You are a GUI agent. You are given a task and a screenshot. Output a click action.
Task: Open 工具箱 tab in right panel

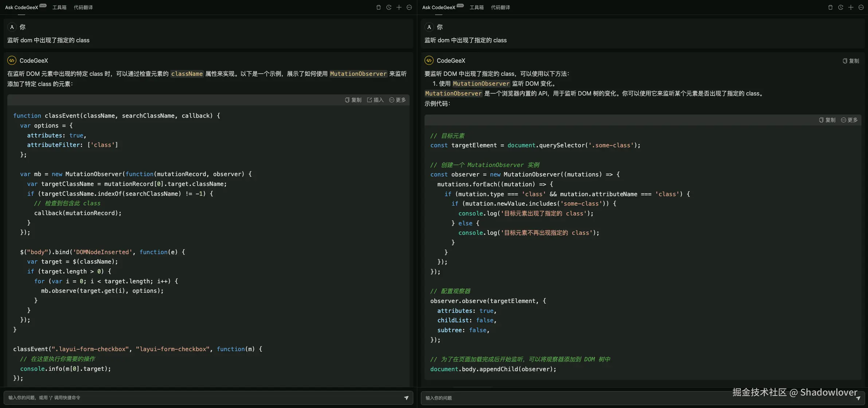coord(477,7)
